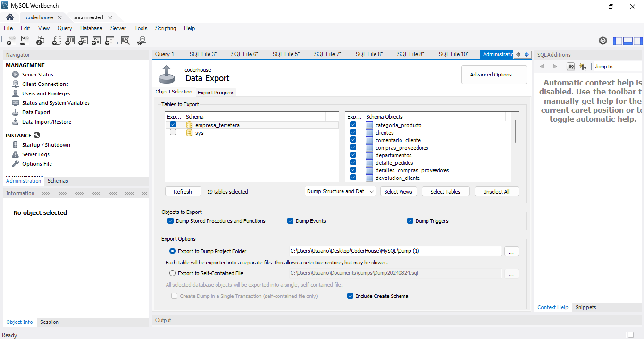Search table data toolbar icon

point(125,41)
